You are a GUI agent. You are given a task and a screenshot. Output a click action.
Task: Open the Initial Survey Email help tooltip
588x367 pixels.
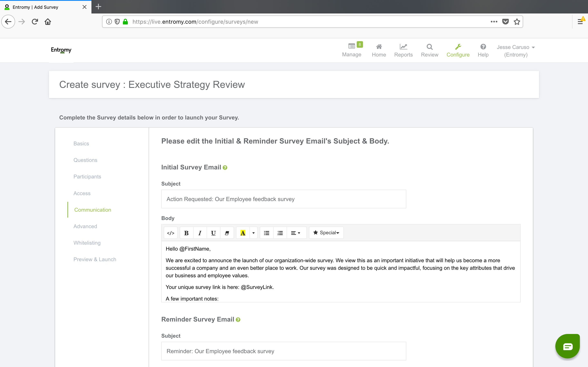[x=225, y=167]
